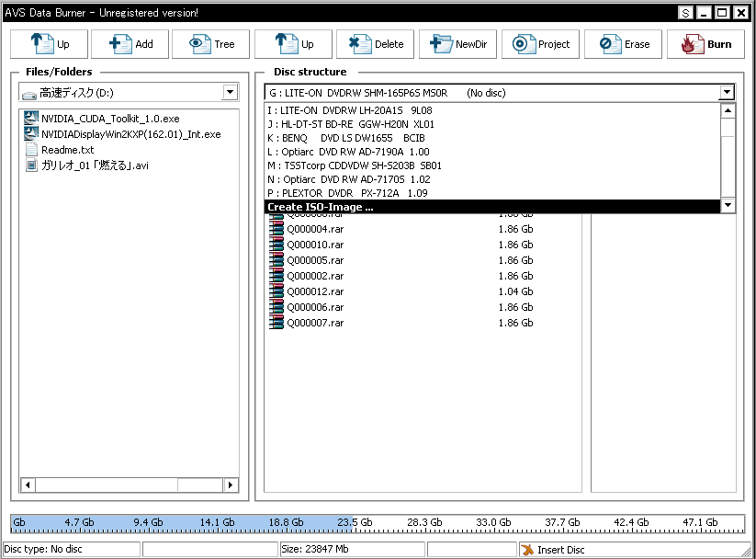Click drive list scroll up arrow

pos(728,111)
